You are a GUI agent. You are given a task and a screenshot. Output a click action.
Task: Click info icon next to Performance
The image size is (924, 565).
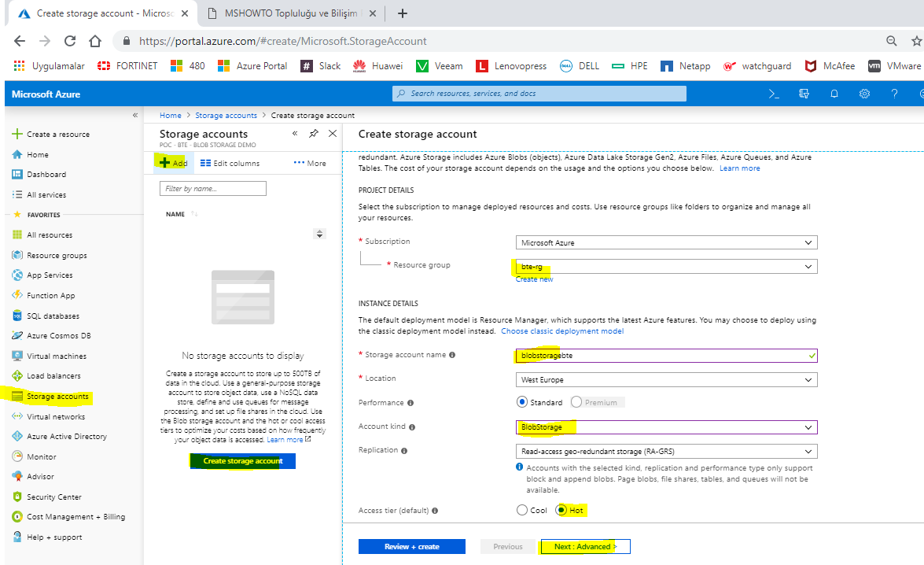point(410,403)
